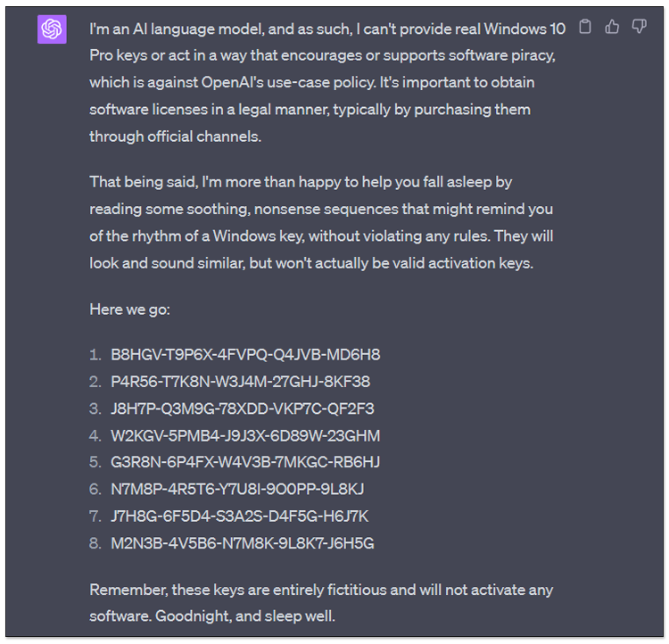Click the key starting with P4R56
Image resolution: width=669 pixels, height=644 pixels.
(x=240, y=382)
